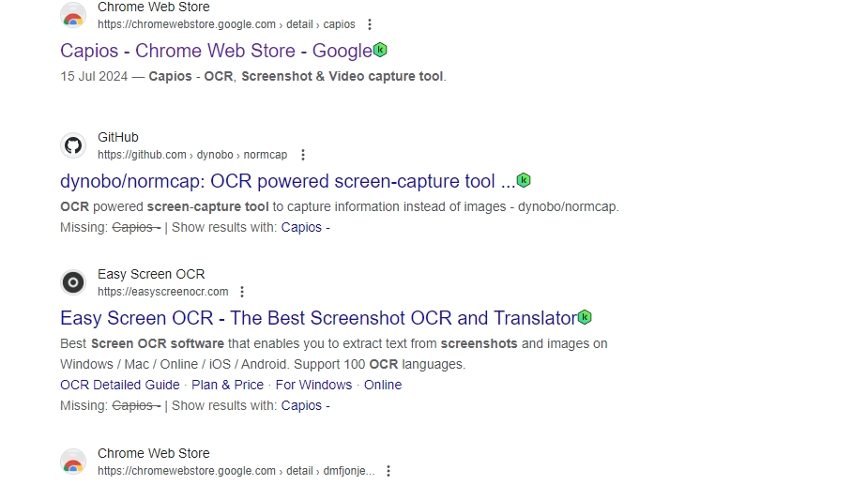Click chromewebstore.google.com › detail › dmfjonje URL

[236, 471]
